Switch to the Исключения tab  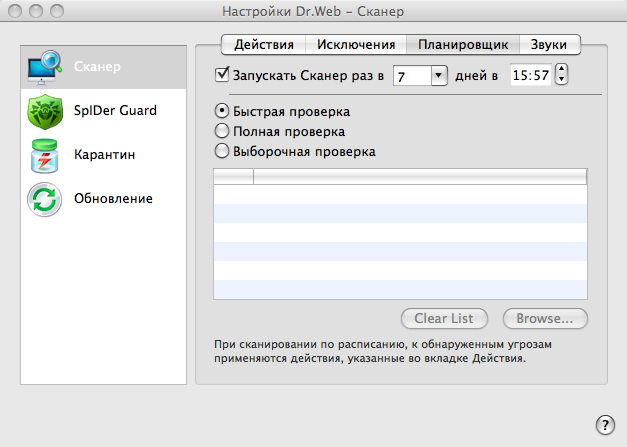point(356,44)
